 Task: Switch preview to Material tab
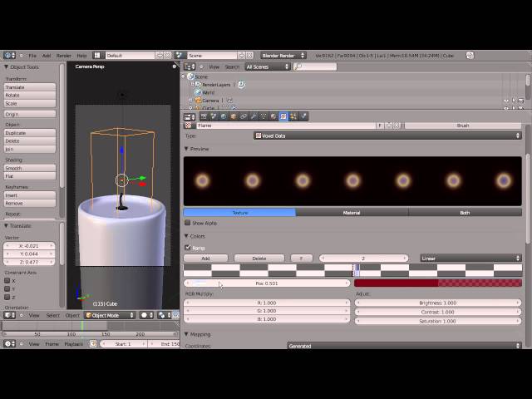352,213
